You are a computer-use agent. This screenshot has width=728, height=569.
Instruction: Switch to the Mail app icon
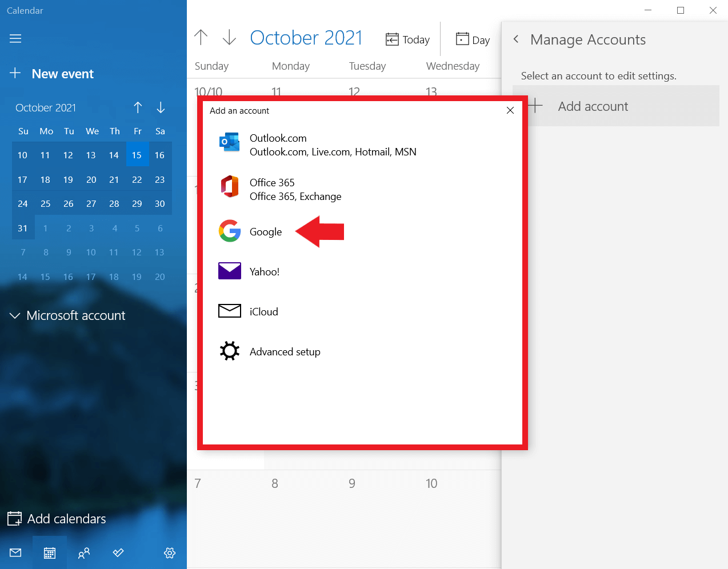pos(15,552)
